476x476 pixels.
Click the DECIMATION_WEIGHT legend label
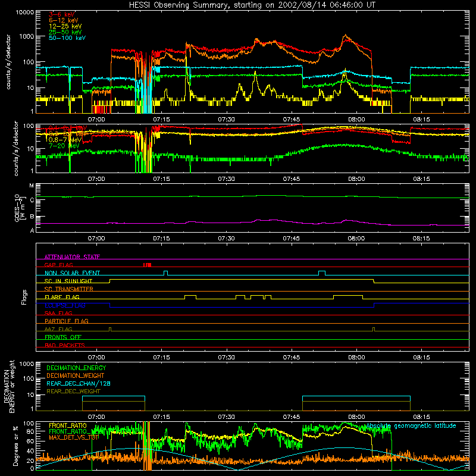click(76, 375)
